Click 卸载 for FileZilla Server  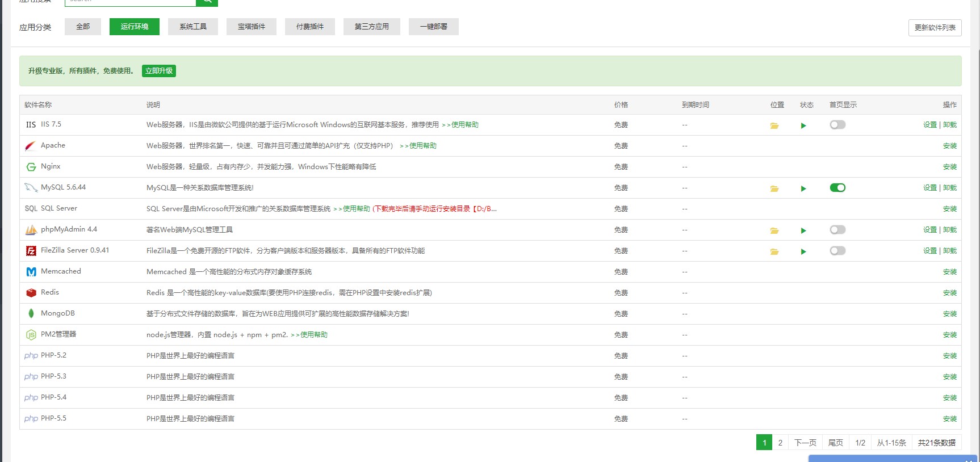(950, 251)
